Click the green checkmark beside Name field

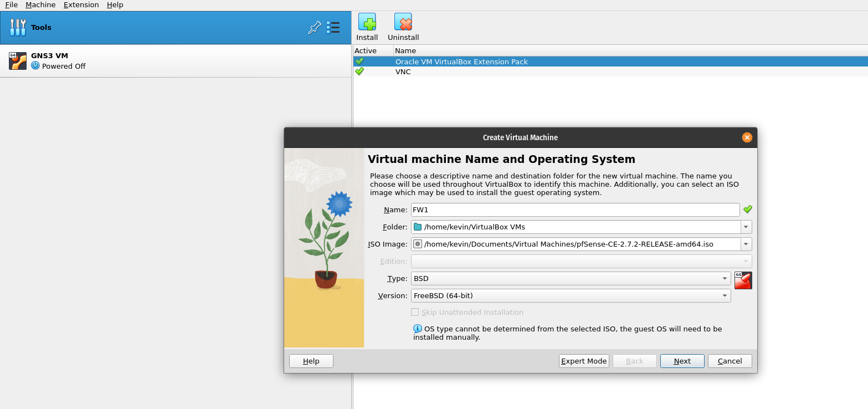[748, 209]
